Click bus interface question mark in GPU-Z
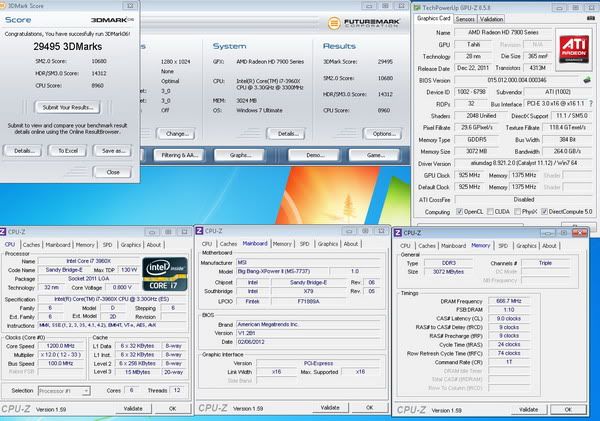Image resolution: width=600 pixels, height=421 pixels. (x=591, y=104)
